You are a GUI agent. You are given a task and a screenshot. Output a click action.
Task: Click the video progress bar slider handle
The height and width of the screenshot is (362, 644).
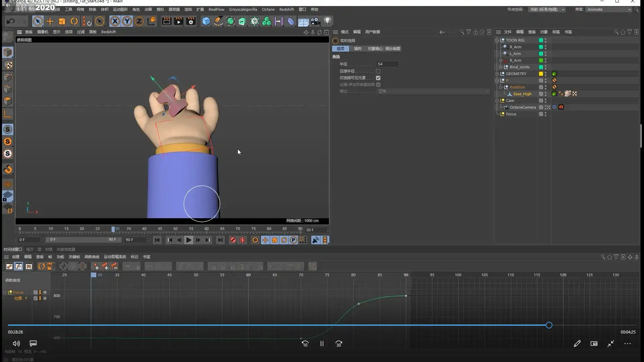[x=549, y=325]
